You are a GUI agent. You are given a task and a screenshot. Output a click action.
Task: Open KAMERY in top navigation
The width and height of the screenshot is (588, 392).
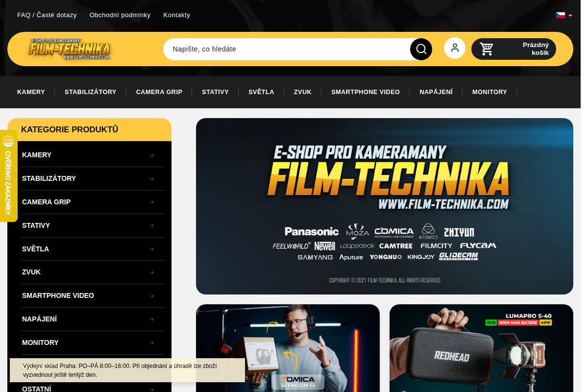[31, 92]
